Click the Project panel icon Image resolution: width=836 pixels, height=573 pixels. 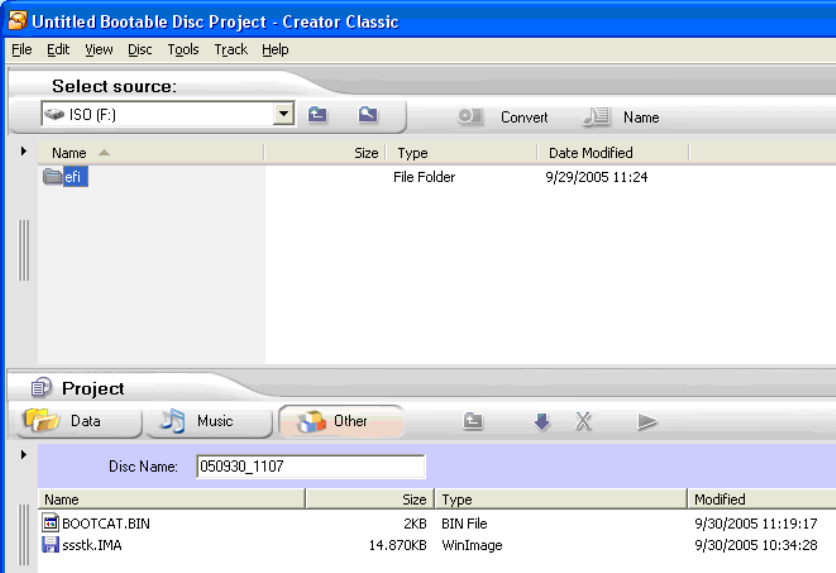pos(41,388)
